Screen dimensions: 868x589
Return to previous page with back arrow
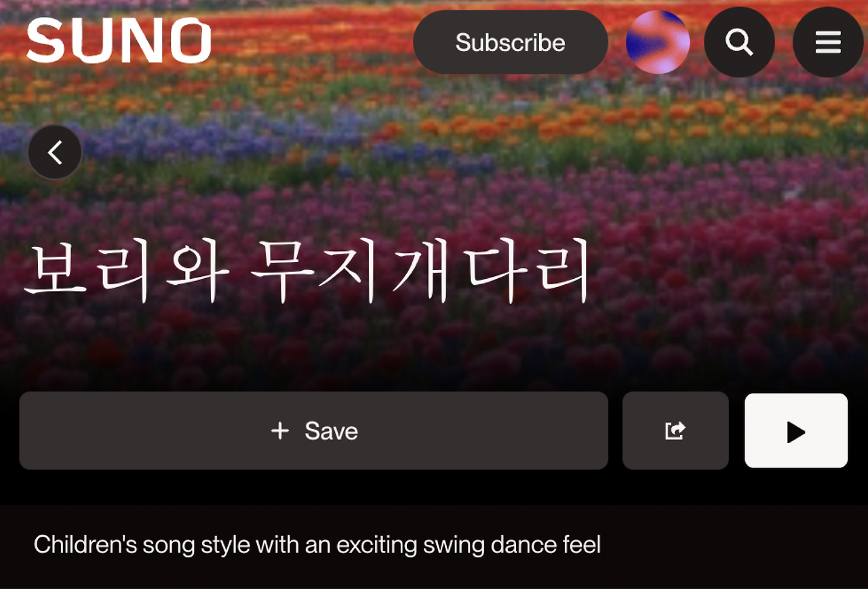(x=55, y=152)
